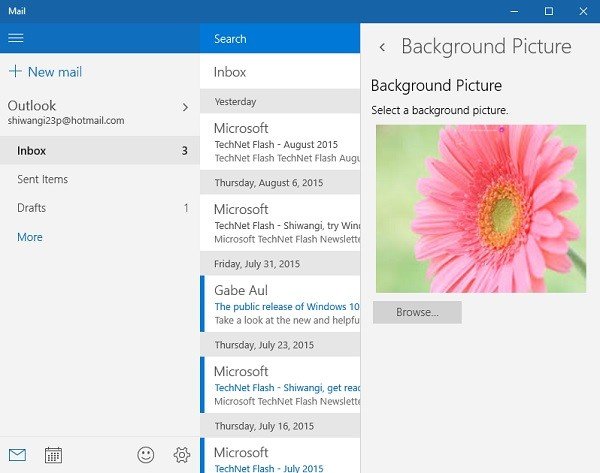Open the Drafts folder
Viewport: 600px width, 473px height.
tap(100, 208)
